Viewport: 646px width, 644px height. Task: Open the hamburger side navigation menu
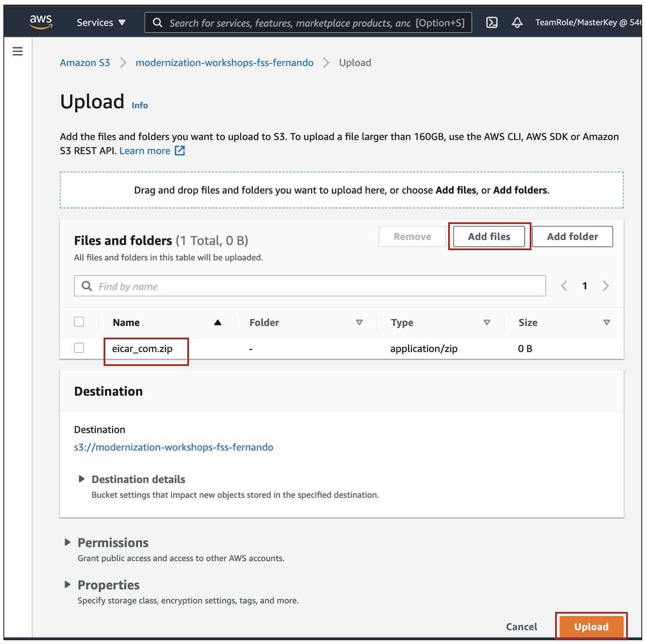click(x=18, y=52)
